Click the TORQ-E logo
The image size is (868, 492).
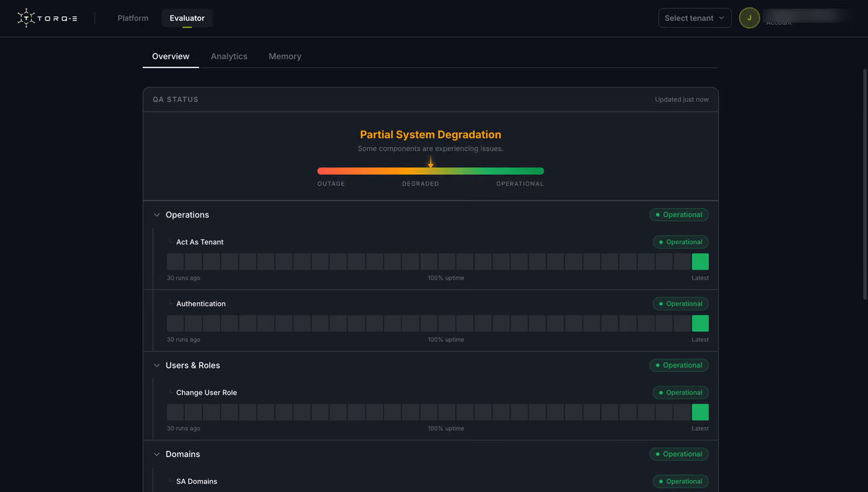(48, 18)
